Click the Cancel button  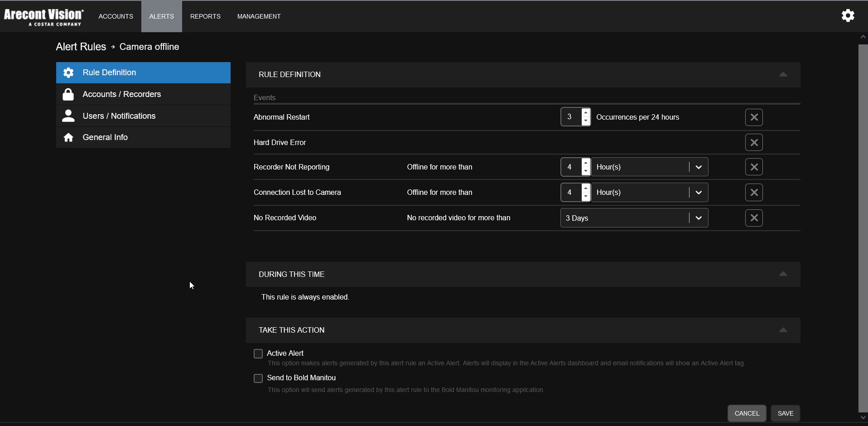click(747, 413)
